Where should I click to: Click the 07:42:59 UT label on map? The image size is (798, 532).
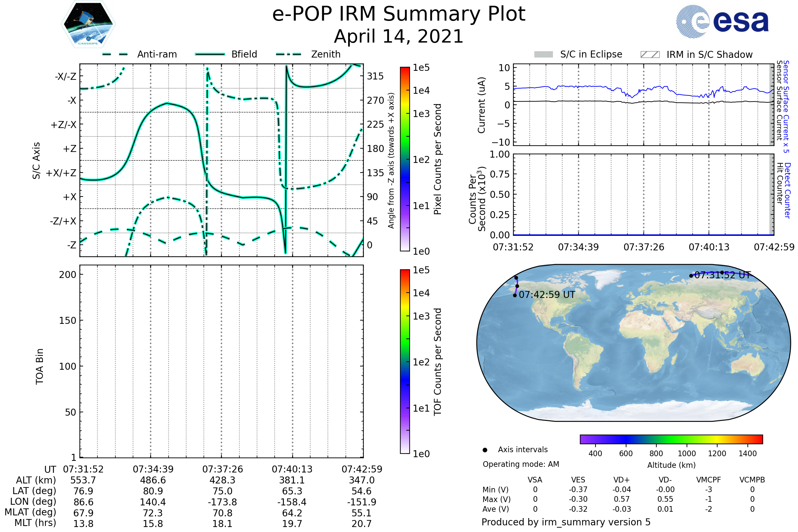547,295
